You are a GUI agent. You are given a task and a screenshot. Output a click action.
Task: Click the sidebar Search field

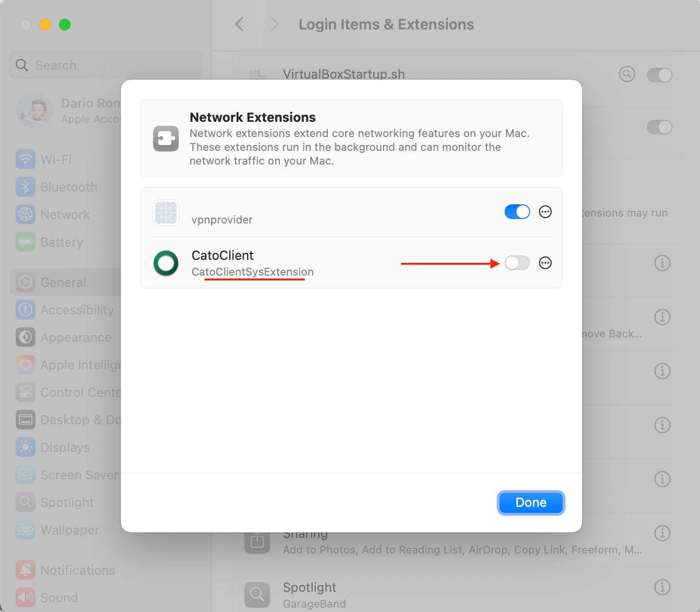106,65
